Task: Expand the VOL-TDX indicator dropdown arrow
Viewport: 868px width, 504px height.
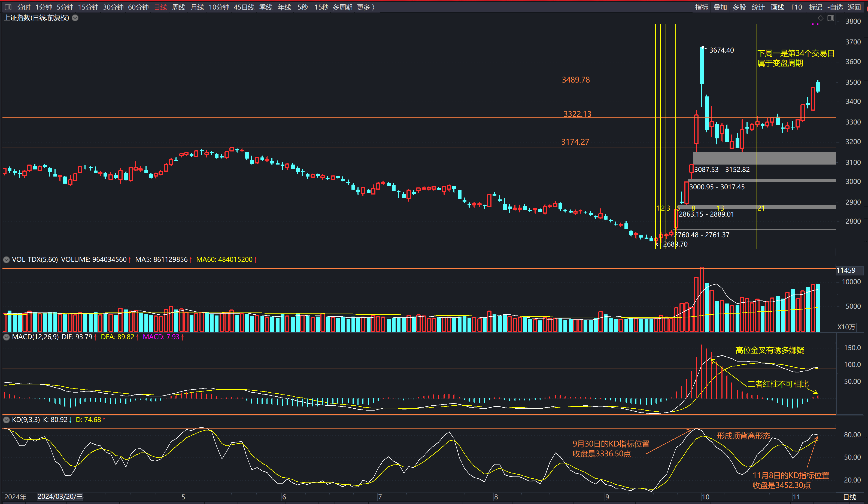Action: (x=6, y=259)
